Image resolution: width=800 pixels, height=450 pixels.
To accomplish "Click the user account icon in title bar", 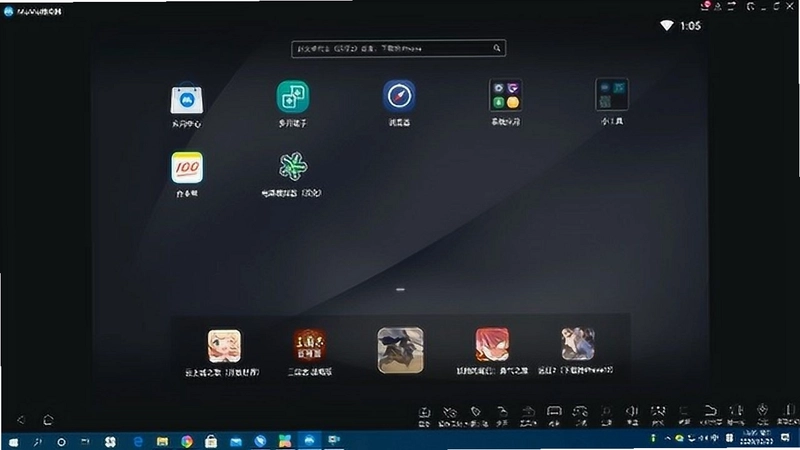I will 718,6.
